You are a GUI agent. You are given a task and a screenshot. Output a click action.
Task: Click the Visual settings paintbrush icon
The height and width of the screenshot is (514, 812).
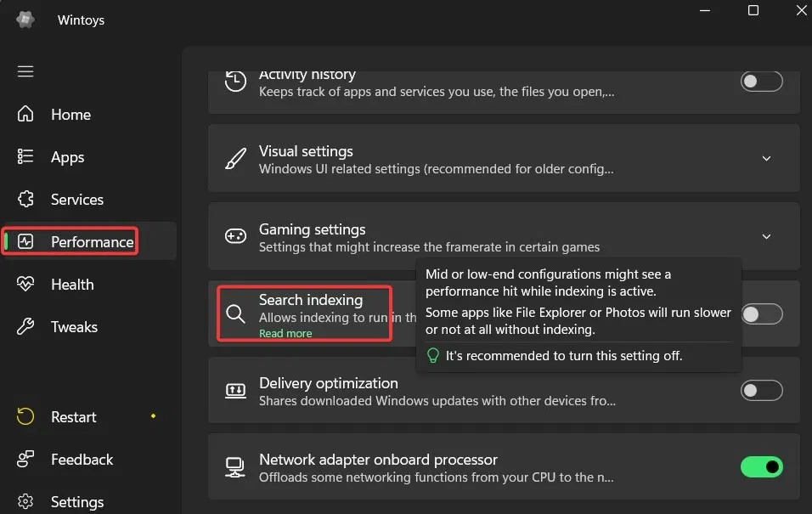click(x=235, y=159)
